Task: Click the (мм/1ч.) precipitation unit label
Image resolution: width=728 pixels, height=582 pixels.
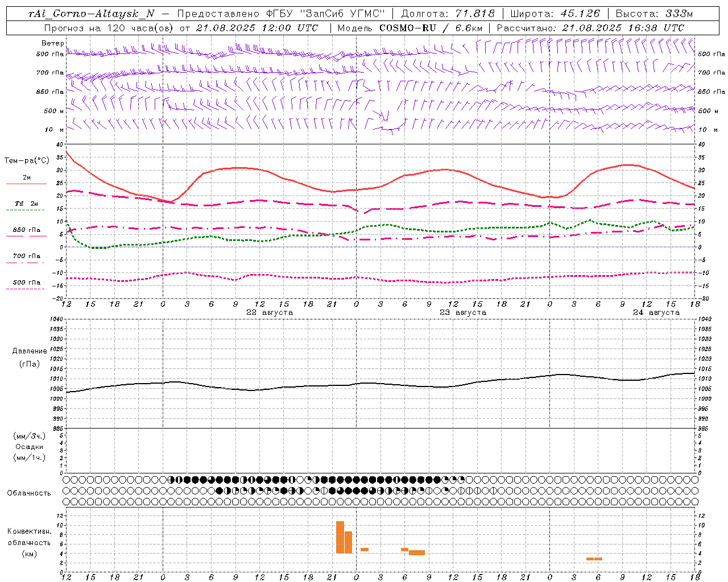Action: pos(30,458)
